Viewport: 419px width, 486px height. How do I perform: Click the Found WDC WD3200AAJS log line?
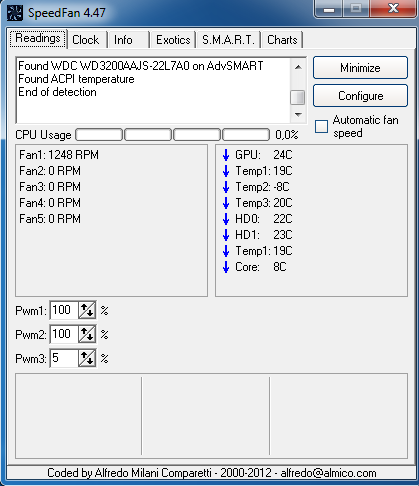pyautogui.click(x=141, y=66)
